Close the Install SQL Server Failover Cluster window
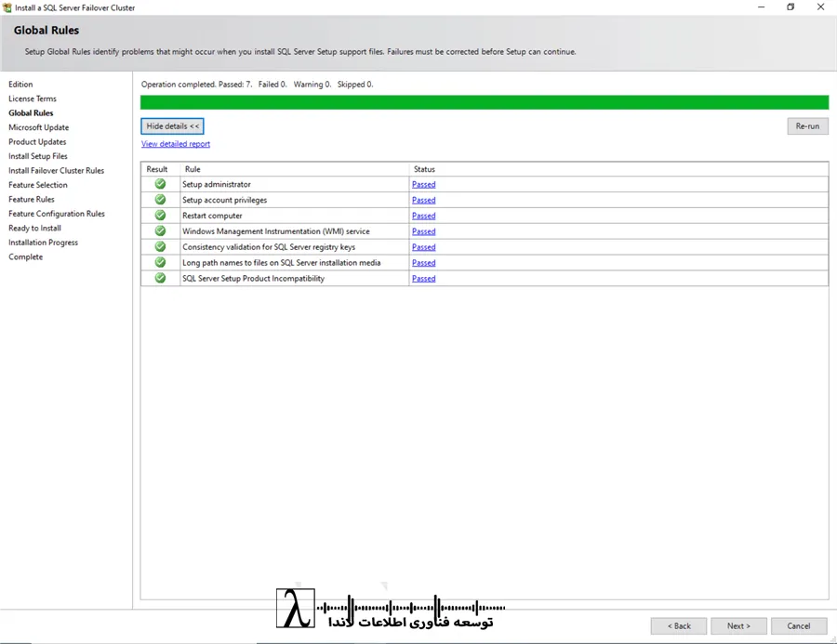The image size is (837, 644). [820, 7]
